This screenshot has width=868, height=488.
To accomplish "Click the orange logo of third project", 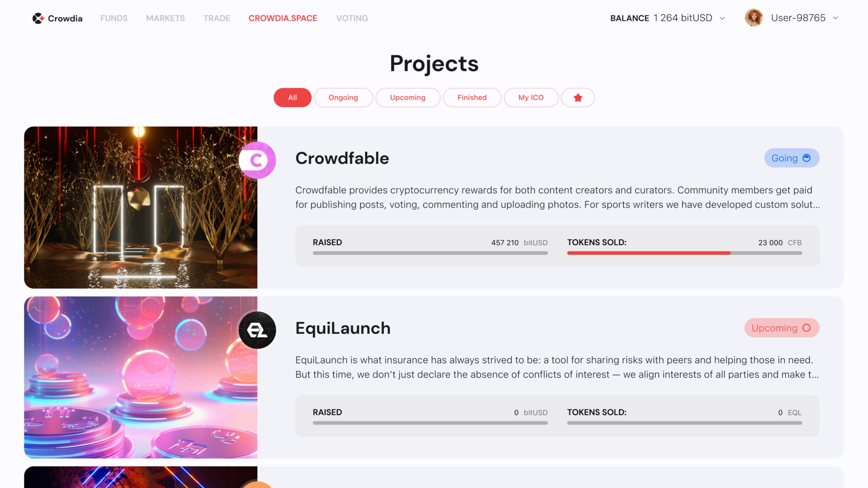I will click(x=257, y=485).
